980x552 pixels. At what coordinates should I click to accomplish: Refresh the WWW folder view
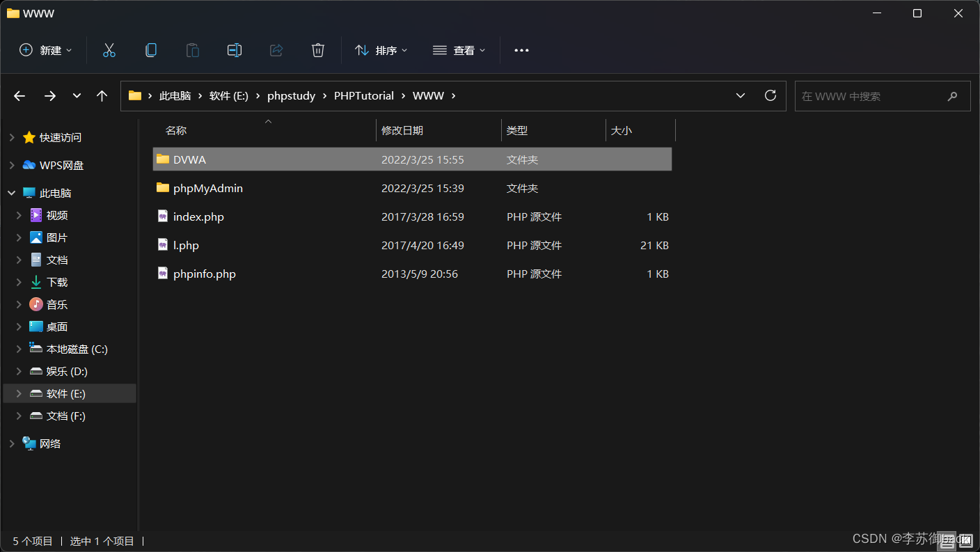tap(770, 95)
